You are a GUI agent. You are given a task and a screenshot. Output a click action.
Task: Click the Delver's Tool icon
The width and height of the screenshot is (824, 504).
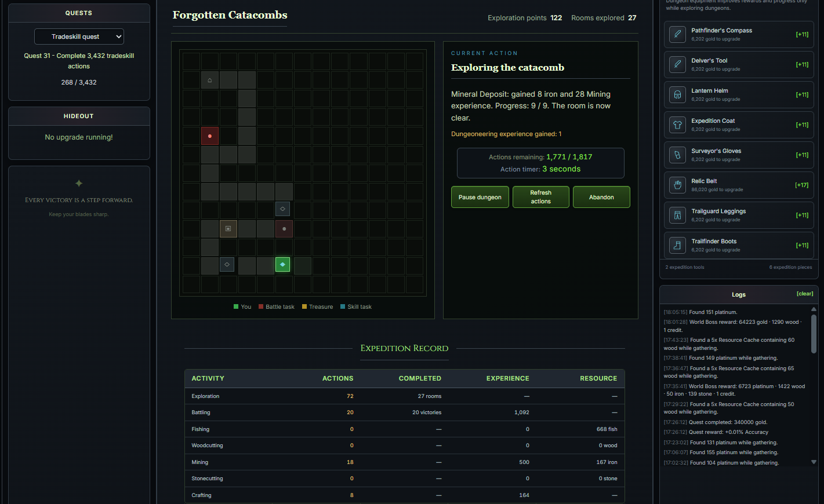677,64
